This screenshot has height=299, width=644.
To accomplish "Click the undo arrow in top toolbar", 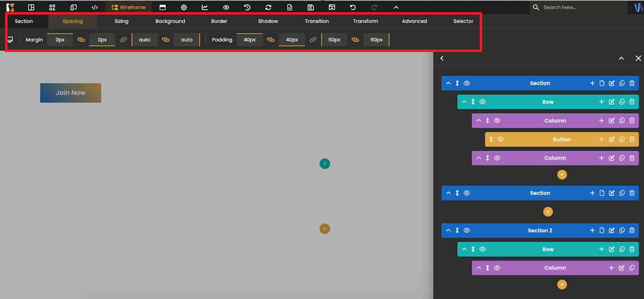I will (353, 8).
